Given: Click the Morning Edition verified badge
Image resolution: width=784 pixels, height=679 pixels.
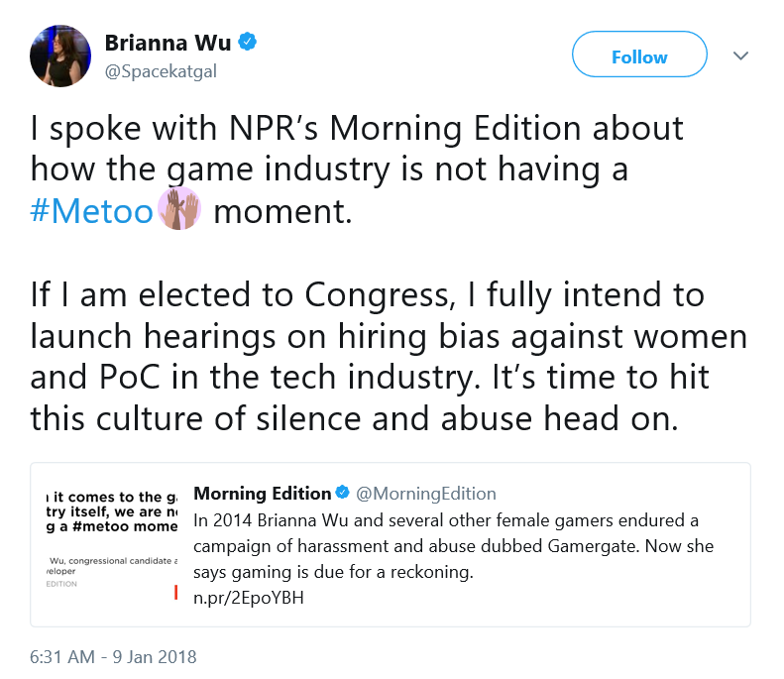Looking at the screenshot, I should click(x=343, y=493).
